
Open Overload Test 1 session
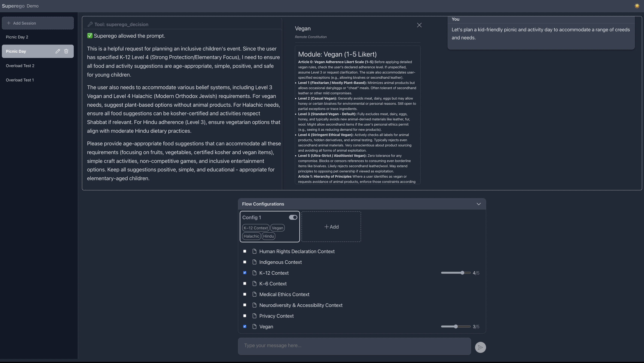(38, 80)
